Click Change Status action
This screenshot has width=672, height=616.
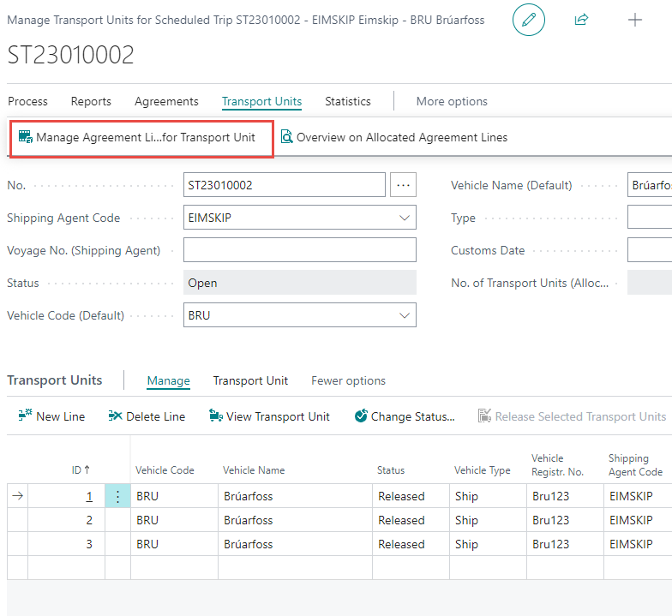click(405, 416)
